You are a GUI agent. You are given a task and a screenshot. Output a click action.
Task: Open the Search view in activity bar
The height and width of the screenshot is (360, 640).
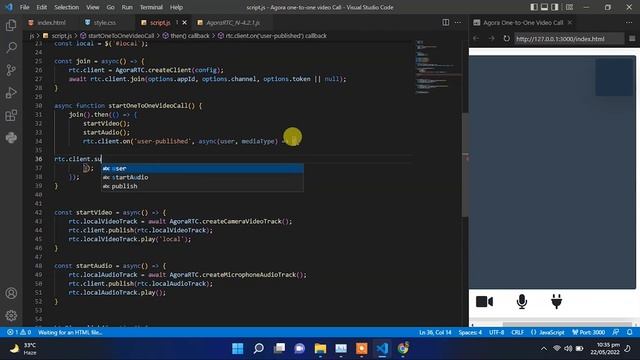[x=11, y=47]
